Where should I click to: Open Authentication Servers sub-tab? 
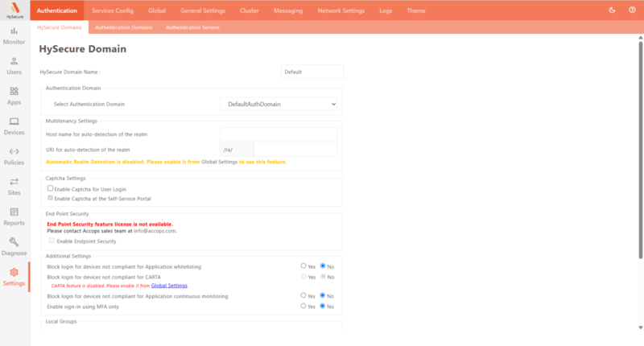coord(192,27)
